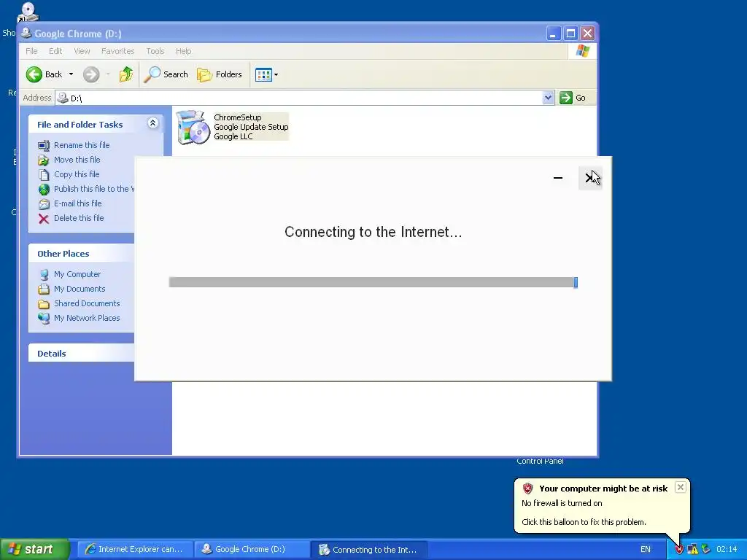Click Publish this file to the Web
The height and width of the screenshot is (560, 747).
pos(94,189)
